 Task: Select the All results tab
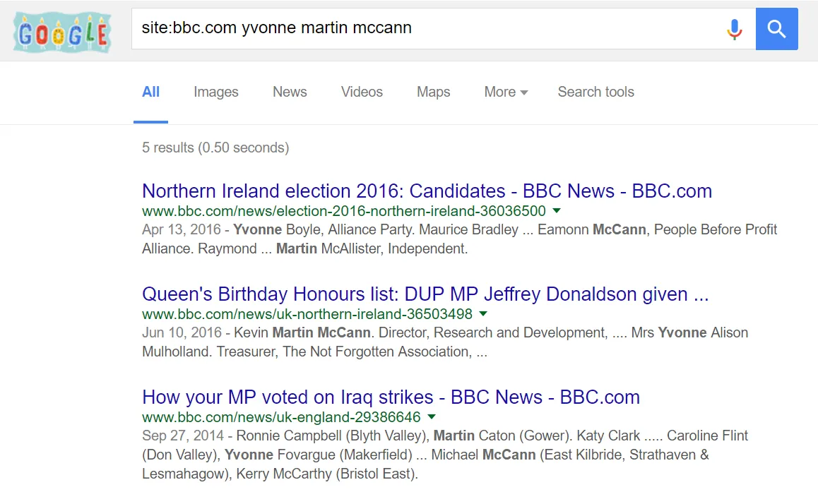(150, 92)
